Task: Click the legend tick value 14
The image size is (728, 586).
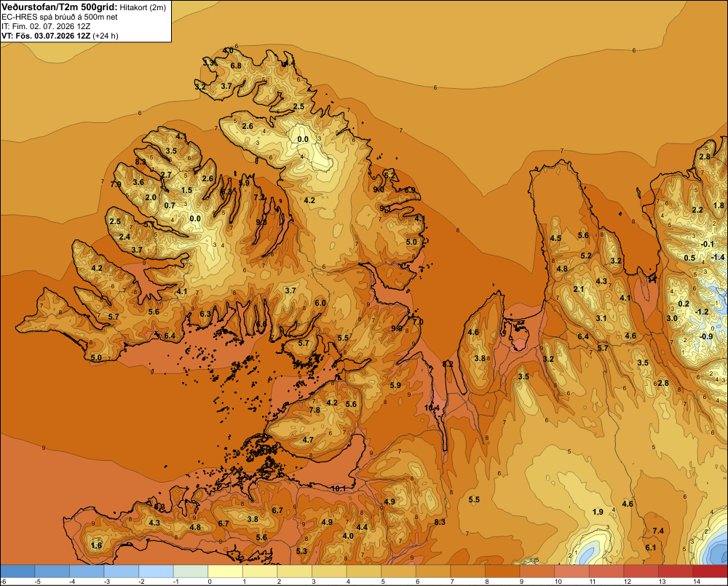Action: [x=697, y=582]
